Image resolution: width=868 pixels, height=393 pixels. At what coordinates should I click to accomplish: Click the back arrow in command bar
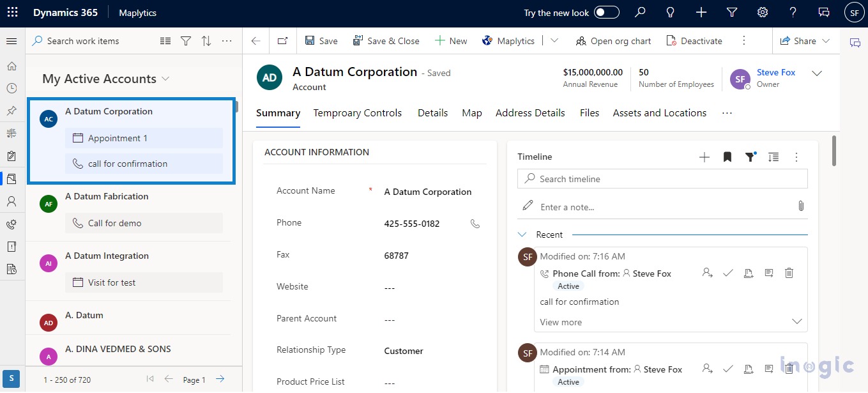(x=256, y=41)
